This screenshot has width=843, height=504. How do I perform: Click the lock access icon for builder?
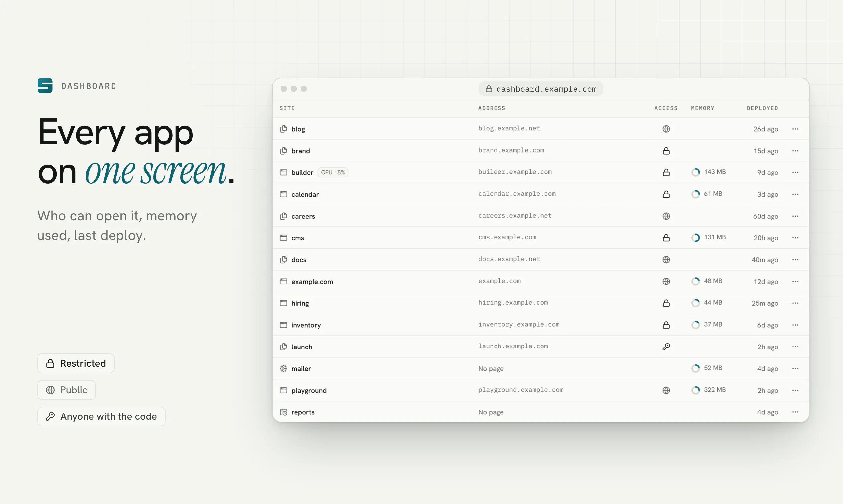click(x=666, y=172)
